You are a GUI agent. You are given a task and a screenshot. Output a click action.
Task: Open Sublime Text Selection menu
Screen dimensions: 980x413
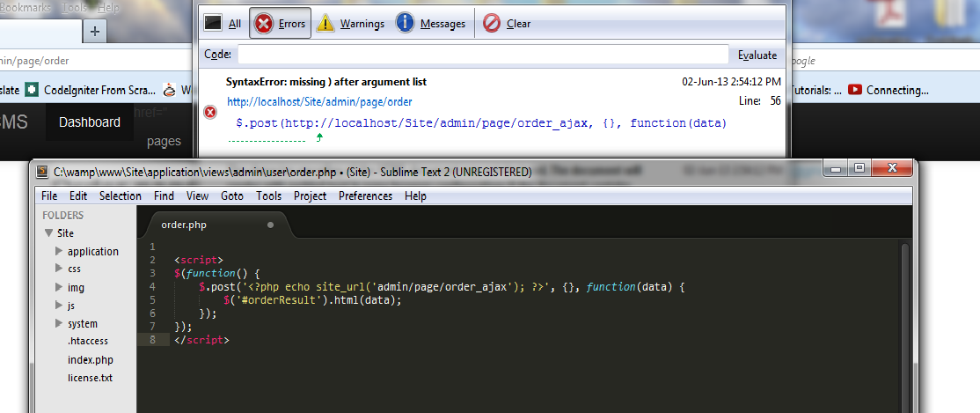pos(120,195)
